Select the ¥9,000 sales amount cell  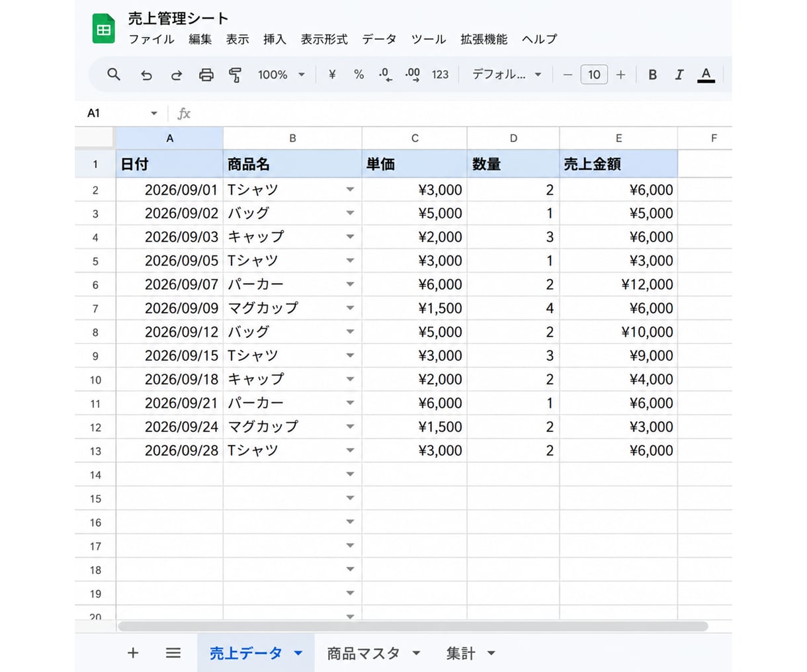click(618, 356)
